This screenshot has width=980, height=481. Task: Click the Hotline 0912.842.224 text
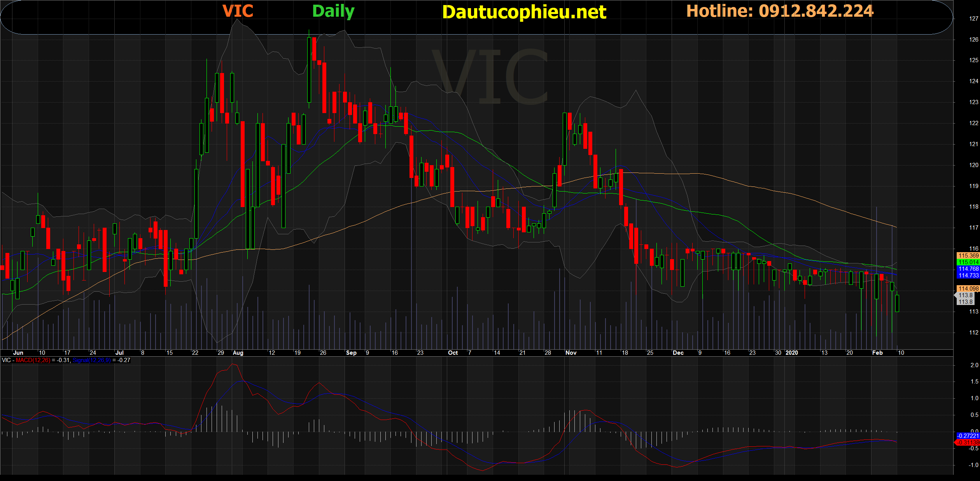pos(780,11)
